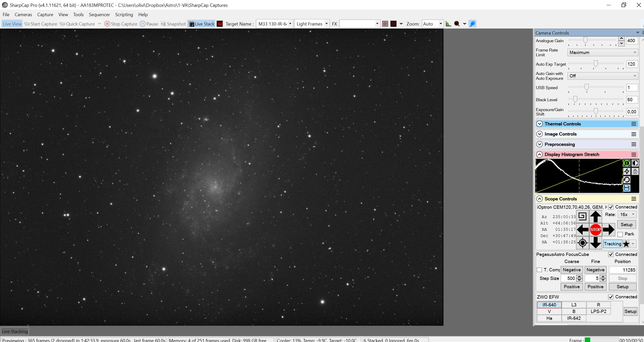Lock the histogram stretch with the padlock icon
This screenshot has width=644, height=342.
tap(635, 171)
